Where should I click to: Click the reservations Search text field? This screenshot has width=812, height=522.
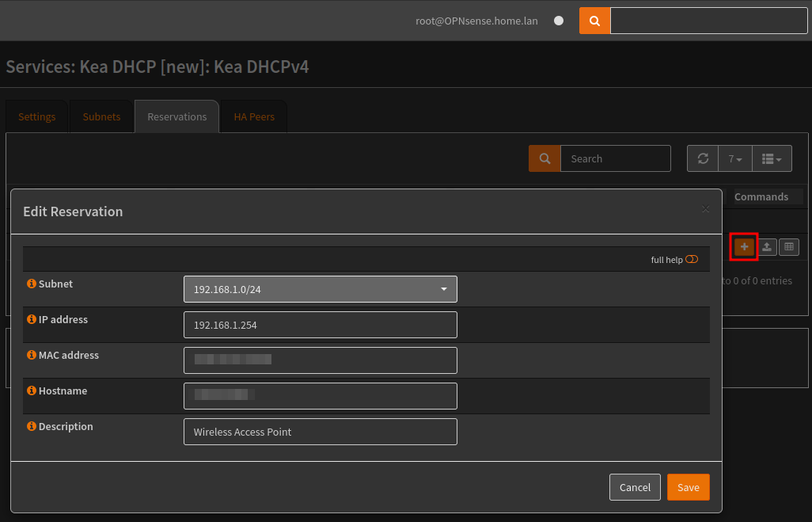click(615, 158)
